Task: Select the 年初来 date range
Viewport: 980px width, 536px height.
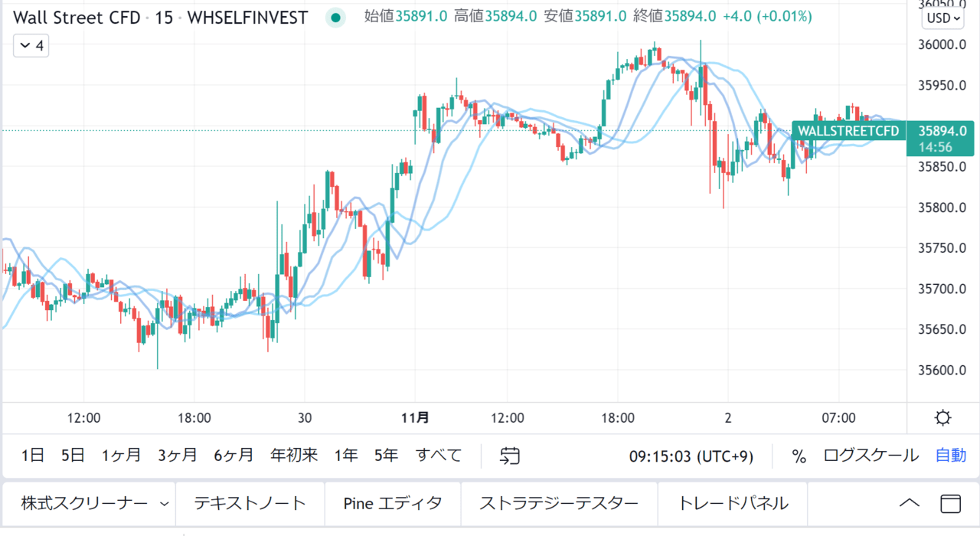Action: tap(294, 456)
